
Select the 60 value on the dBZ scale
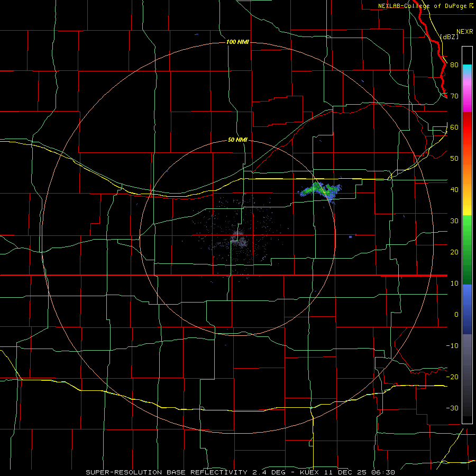[454, 127]
